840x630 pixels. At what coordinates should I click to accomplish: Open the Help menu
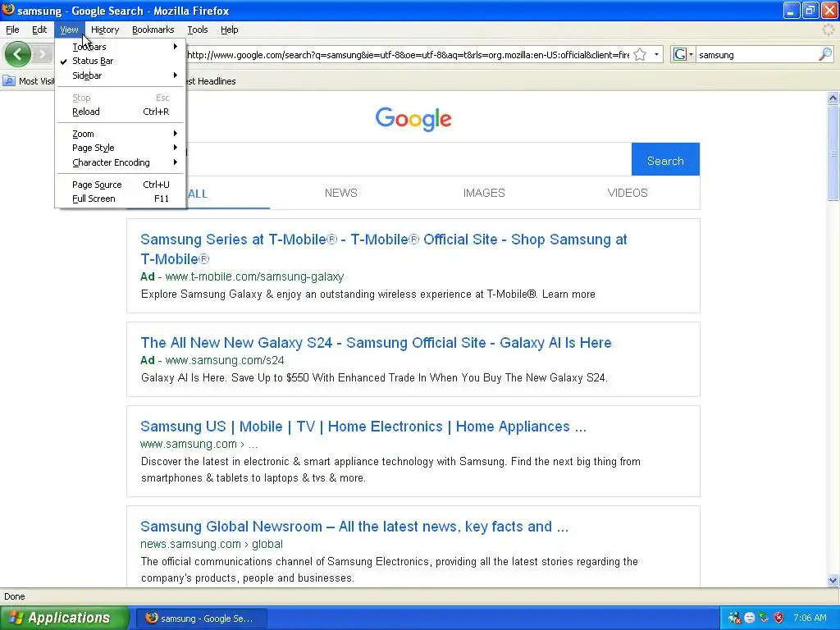[230, 30]
